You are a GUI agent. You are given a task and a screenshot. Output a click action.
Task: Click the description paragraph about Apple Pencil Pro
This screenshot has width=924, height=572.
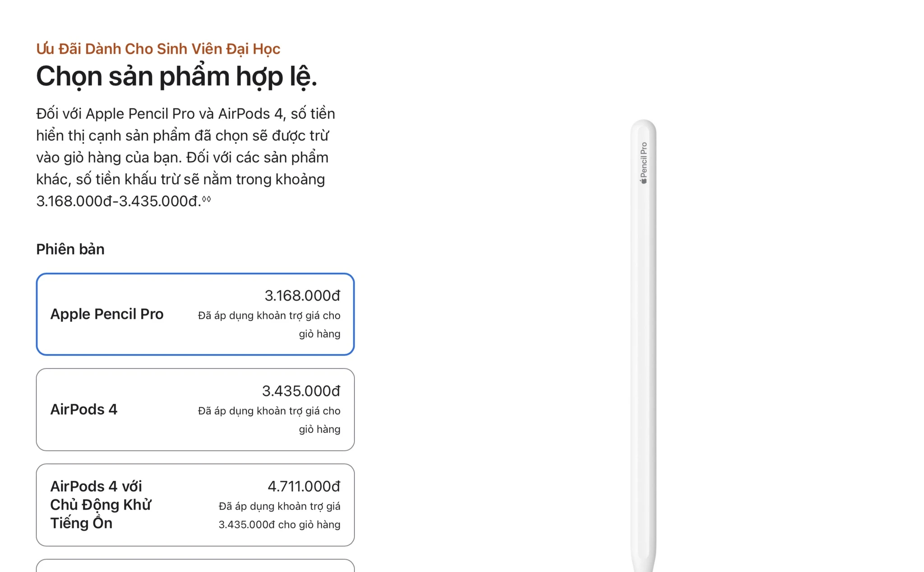186,157
